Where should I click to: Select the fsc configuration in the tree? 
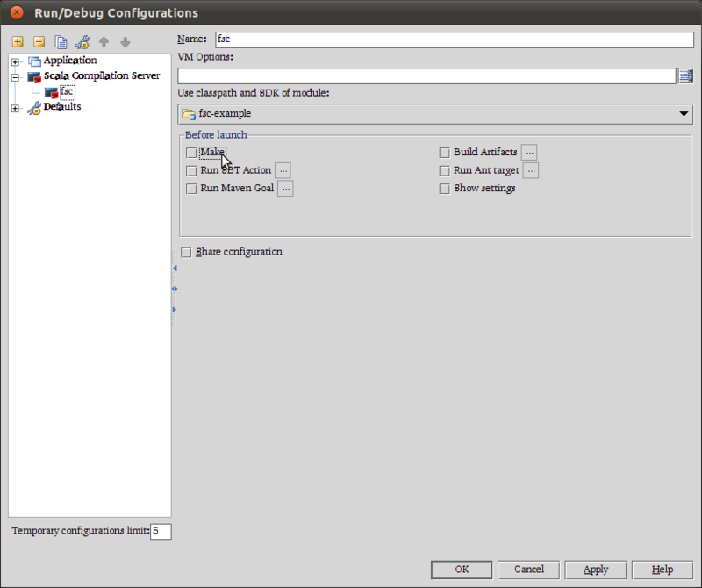pos(67,92)
